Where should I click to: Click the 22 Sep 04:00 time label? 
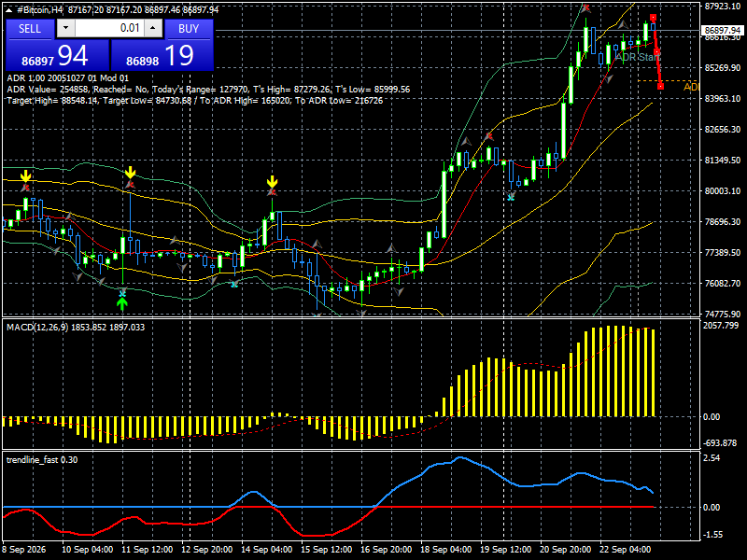coord(626,549)
